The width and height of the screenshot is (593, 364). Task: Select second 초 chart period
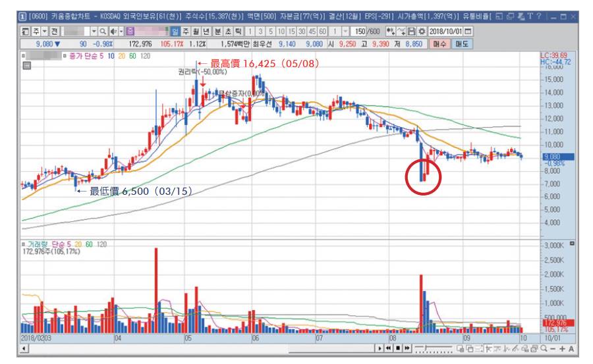[x=228, y=32]
